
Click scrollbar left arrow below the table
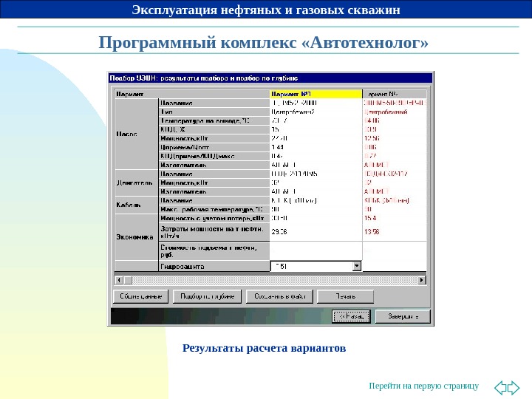pos(119,280)
